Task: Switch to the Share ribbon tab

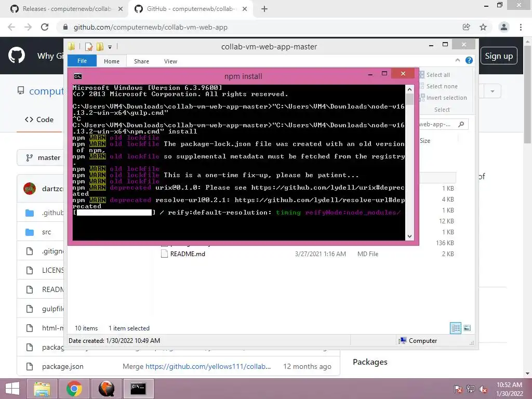Action: [141, 61]
